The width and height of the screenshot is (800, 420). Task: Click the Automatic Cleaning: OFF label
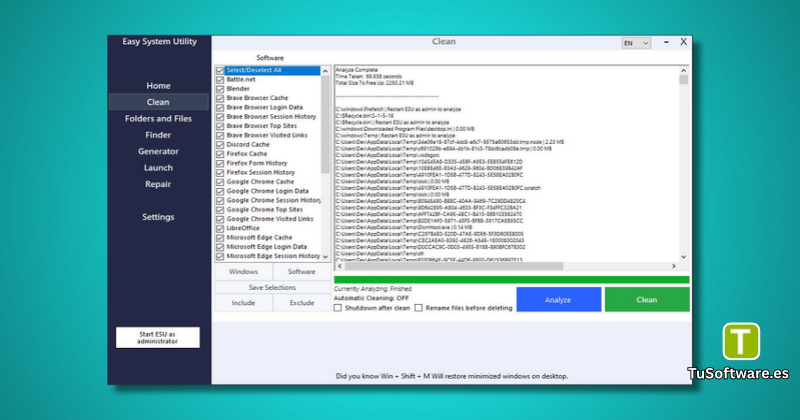tap(371, 298)
